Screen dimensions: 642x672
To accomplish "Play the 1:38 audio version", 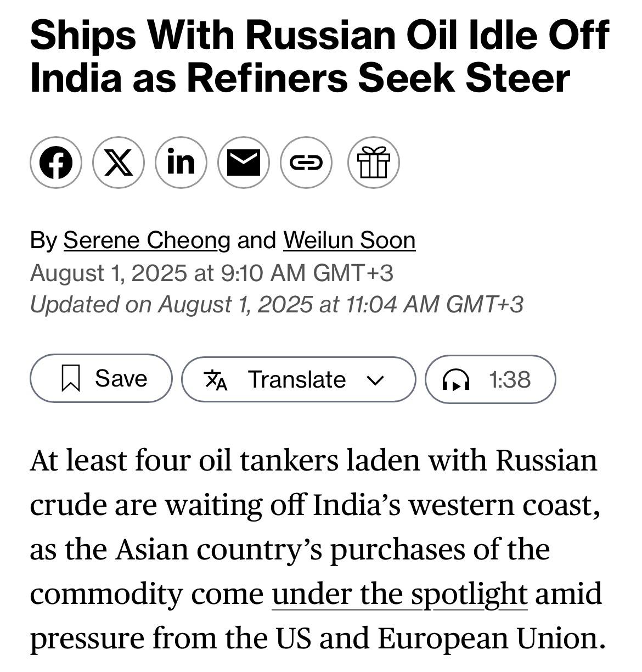I will point(509,380).
